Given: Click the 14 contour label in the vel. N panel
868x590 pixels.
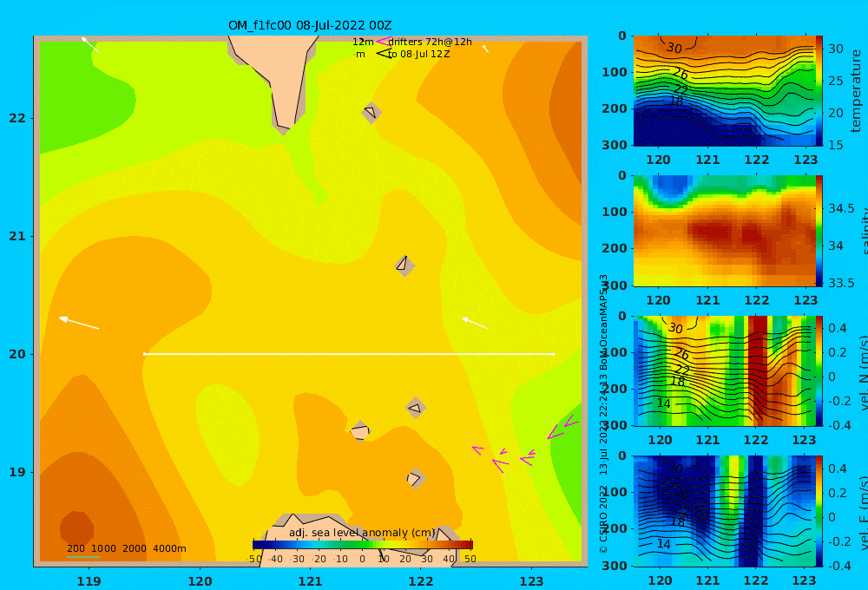Looking at the screenshot, I should (x=664, y=403).
